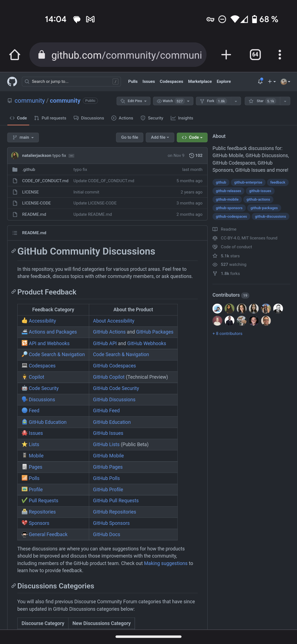Open the notifications bell icon
The image size is (297, 644).
click(x=260, y=81)
